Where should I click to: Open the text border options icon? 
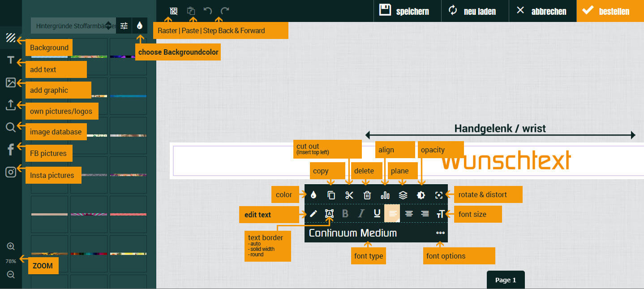tap(329, 214)
